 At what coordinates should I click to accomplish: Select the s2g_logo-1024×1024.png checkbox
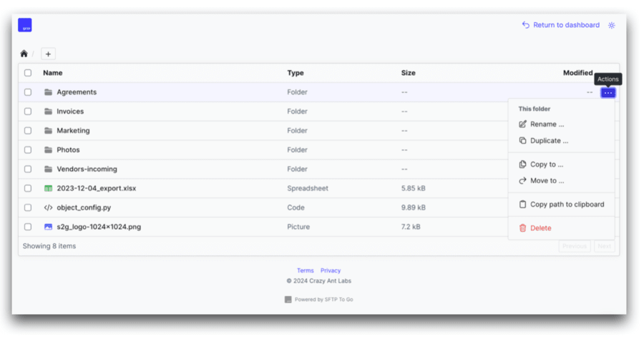(x=28, y=227)
